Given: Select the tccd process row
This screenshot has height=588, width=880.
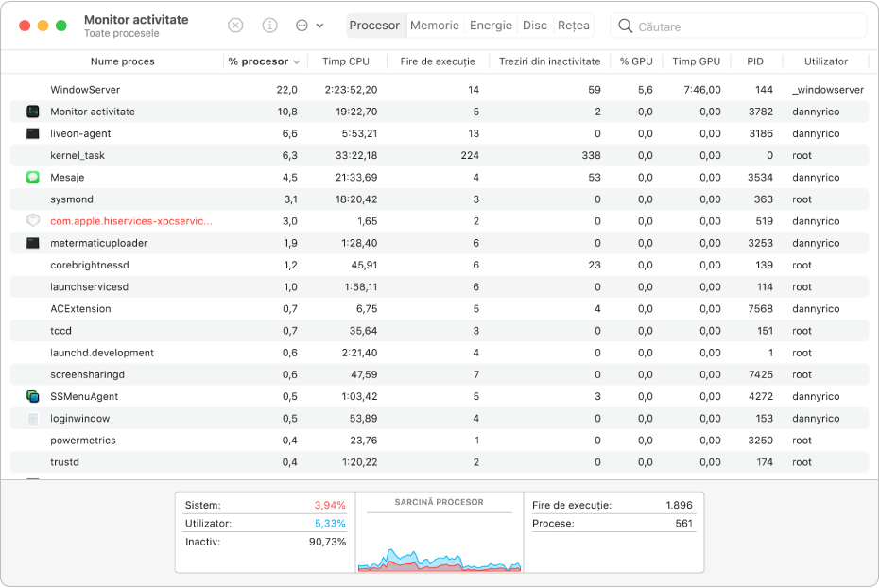Looking at the screenshot, I should tap(440, 331).
